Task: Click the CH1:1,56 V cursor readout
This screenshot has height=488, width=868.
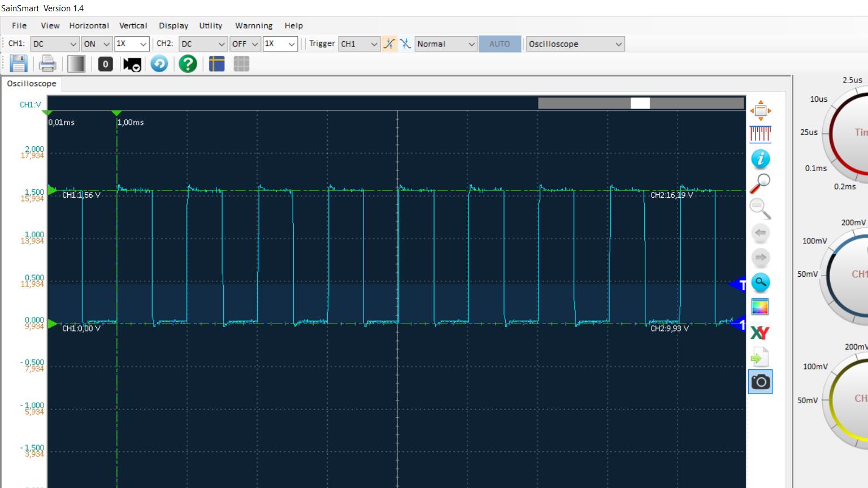Action: click(x=81, y=195)
